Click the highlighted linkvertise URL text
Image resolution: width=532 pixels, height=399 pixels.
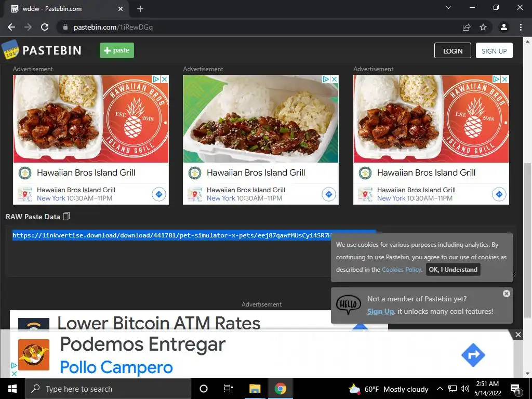coord(171,235)
